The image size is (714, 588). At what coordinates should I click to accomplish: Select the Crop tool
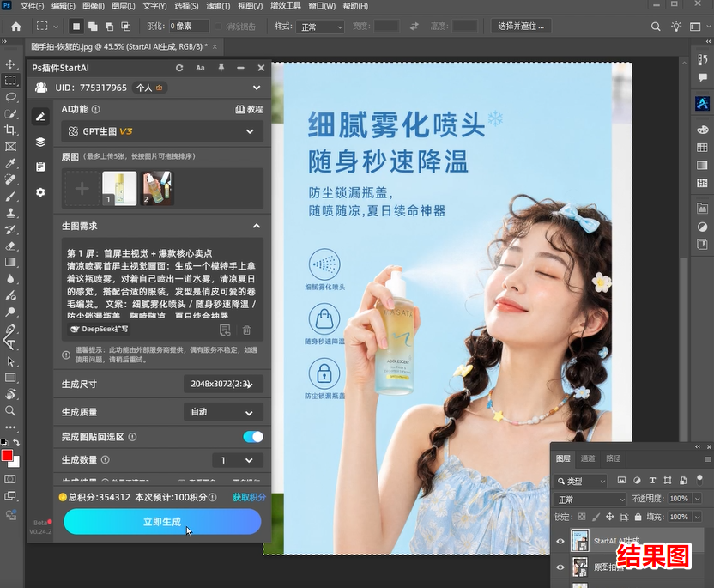10,130
